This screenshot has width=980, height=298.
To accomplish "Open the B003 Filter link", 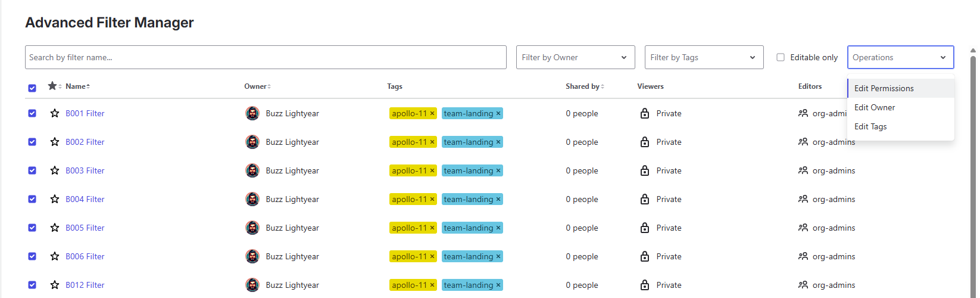I will 85,170.
